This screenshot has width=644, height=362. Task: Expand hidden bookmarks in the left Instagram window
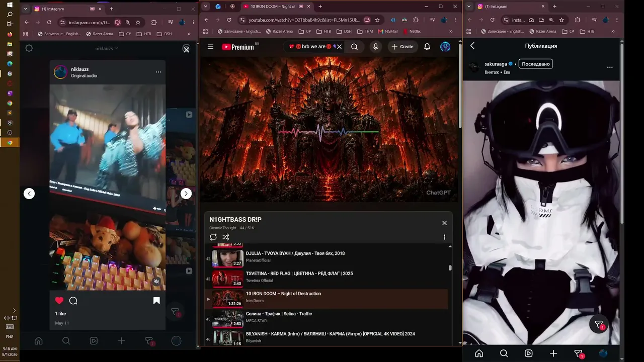pyautogui.click(x=189, y=34)
